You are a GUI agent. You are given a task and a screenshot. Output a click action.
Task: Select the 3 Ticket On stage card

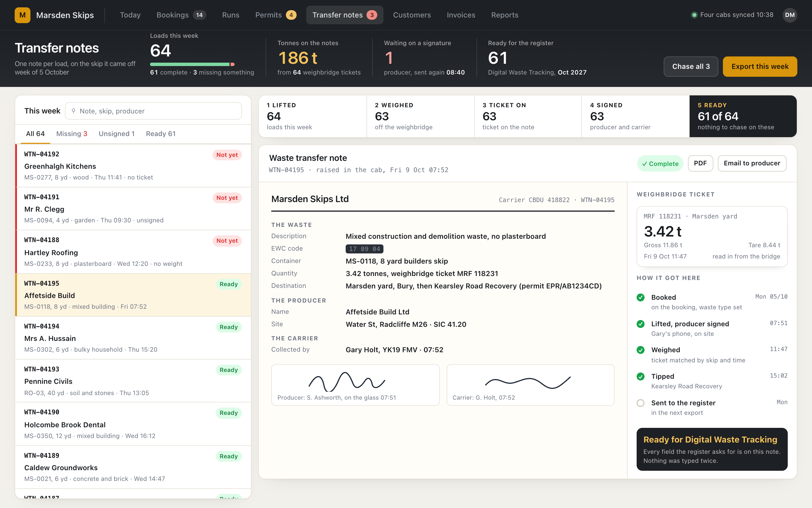(x=528, y=116)
